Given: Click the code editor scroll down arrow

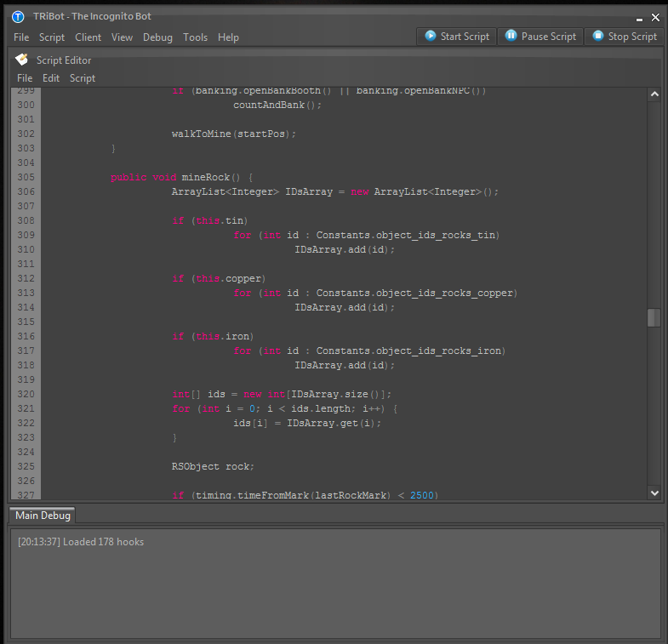Looking at the screenshot, I should (654, 492).
